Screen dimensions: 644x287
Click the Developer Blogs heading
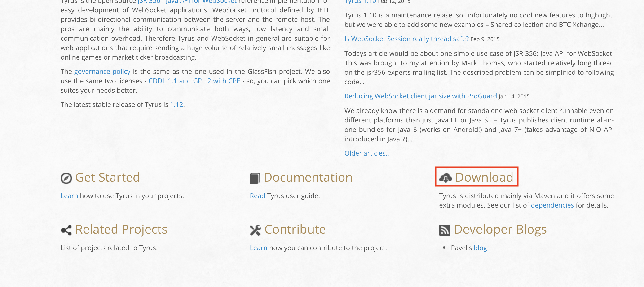[x=500, y=229]
